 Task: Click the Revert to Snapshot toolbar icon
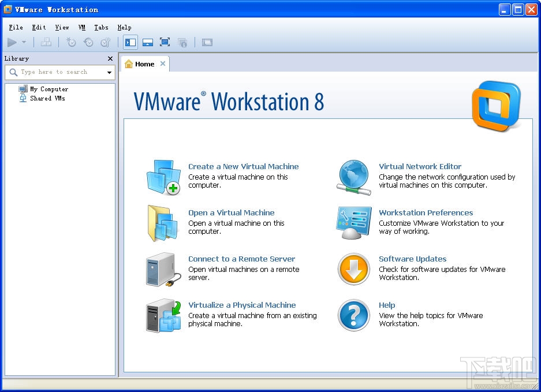88,43
